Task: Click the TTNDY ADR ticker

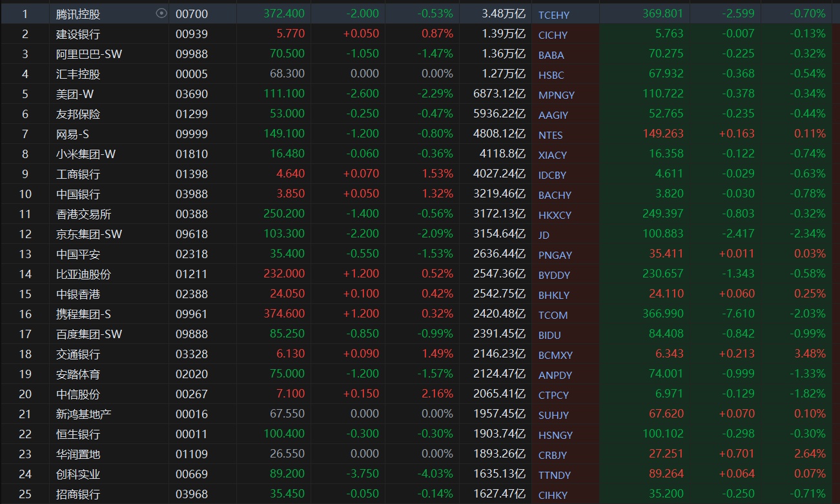Action: click(555, 475)
